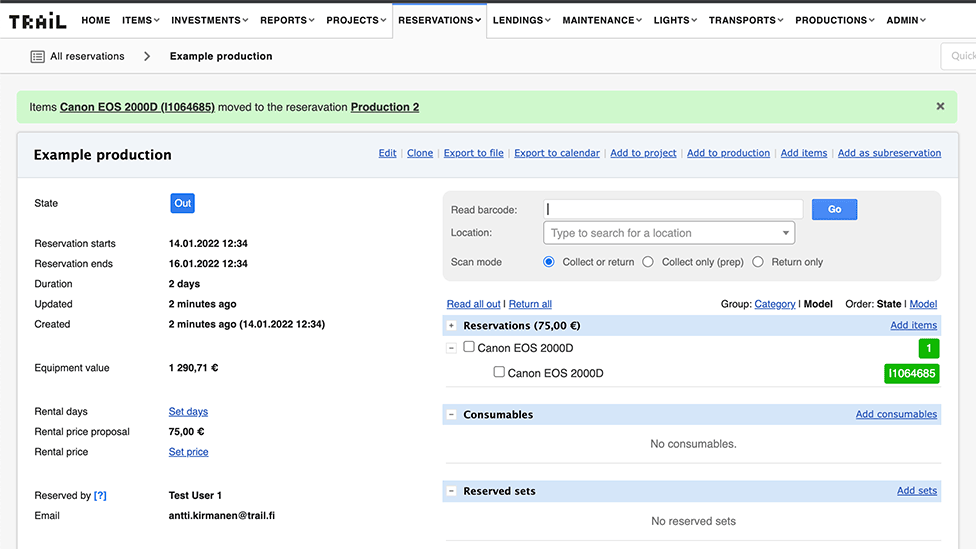This screenshot has width=976, height=549.
Task: Open the Lendings menu
Action: tap(522, 21)
